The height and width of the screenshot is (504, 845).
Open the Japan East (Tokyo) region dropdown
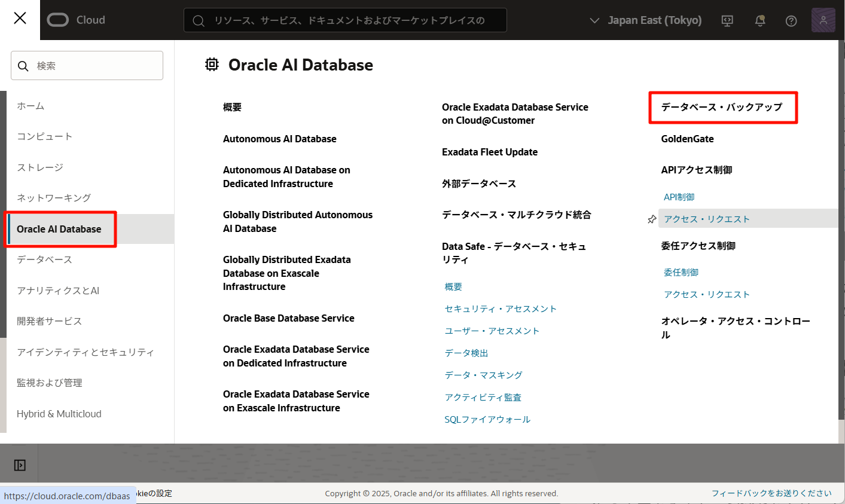click(646, 20)
